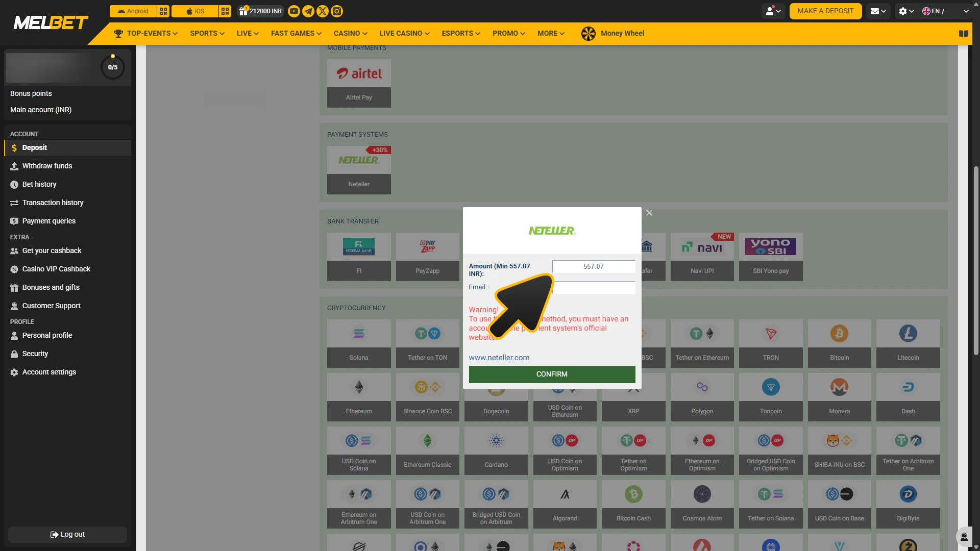
Task: Open the betting rules book icon
Action: click(x=964, y=34)
